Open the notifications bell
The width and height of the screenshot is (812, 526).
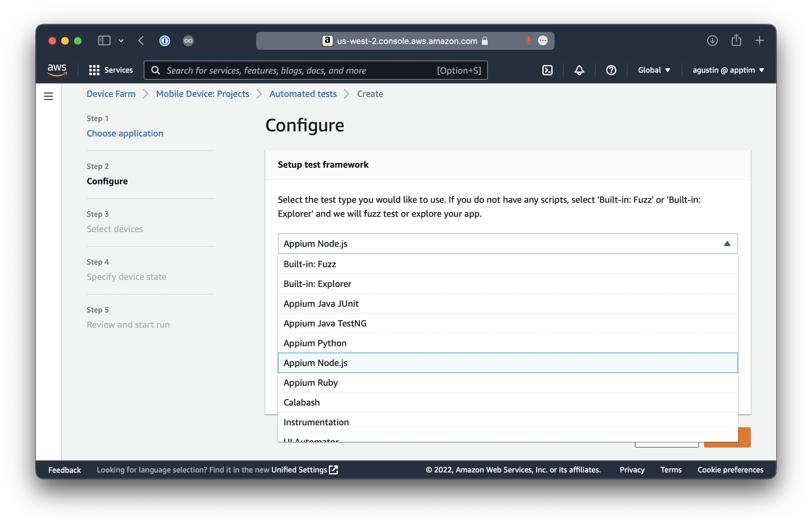(x=579, y=70)
